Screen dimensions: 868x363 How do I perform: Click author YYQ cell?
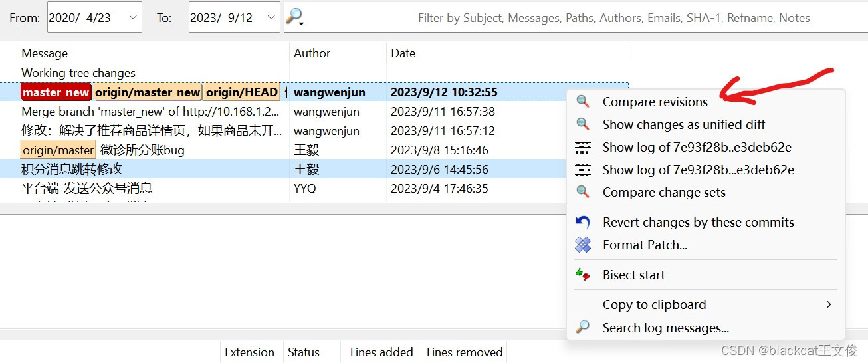[x=305, y=189]
